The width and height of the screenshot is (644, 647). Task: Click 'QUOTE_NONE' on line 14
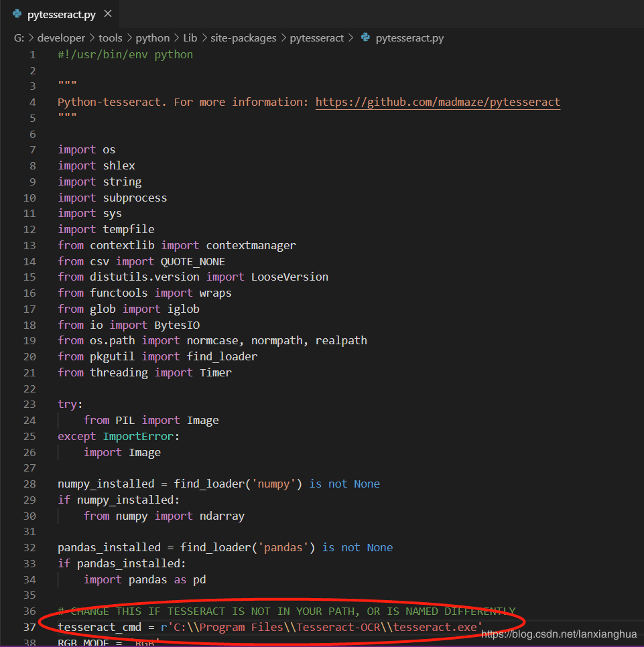click(193, 262)
